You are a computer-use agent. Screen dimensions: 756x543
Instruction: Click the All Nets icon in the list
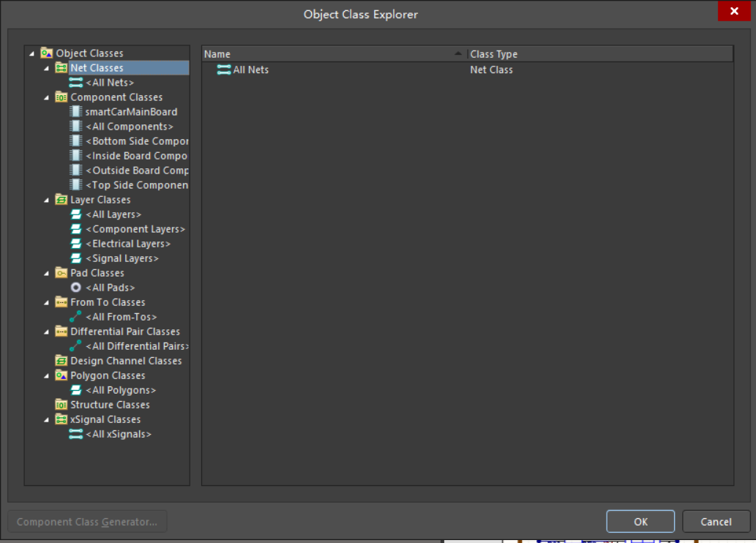(x=224, y=70)
